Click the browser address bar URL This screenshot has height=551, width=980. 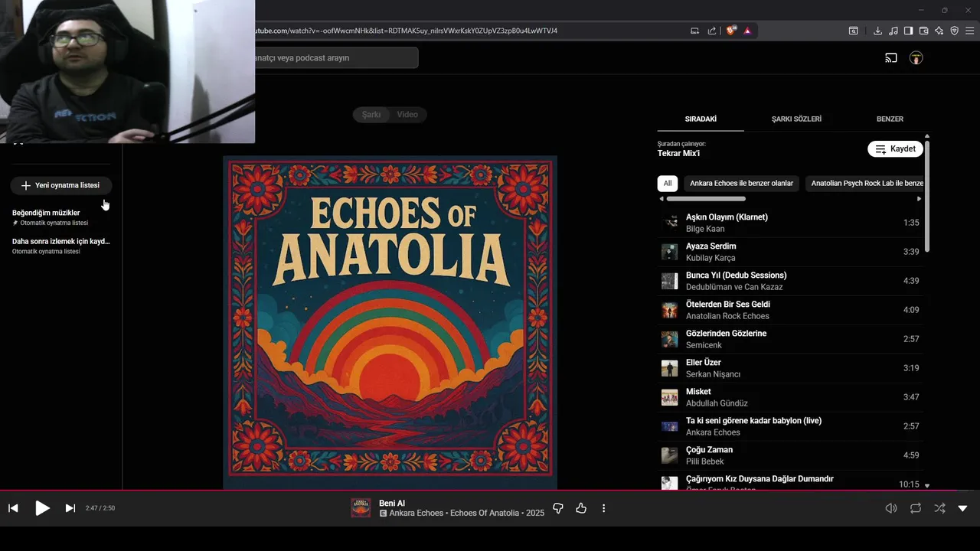407,31
